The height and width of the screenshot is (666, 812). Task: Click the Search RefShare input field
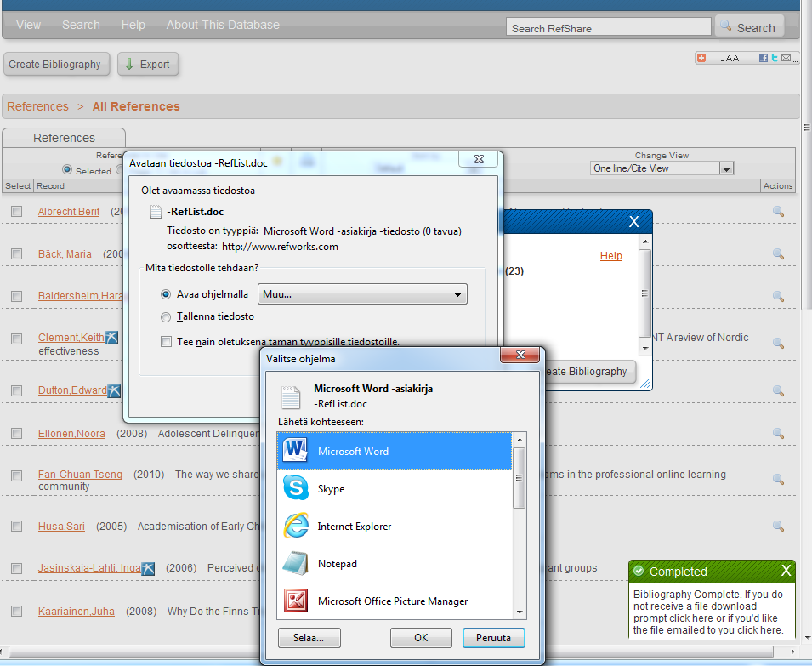(609, 27)
